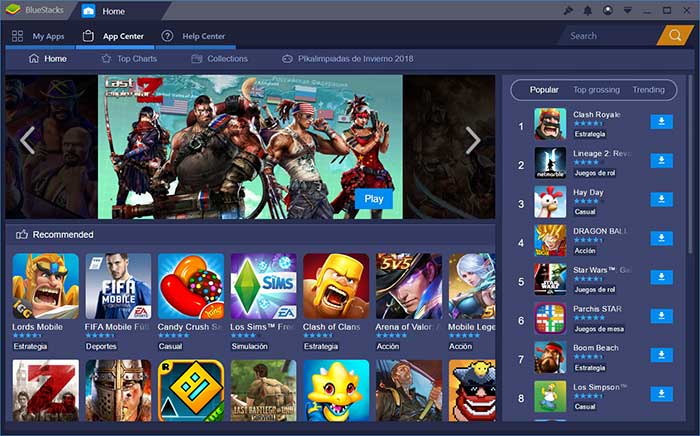
Task: Open Lords Mobile app icon
Action: click(46, 286)
